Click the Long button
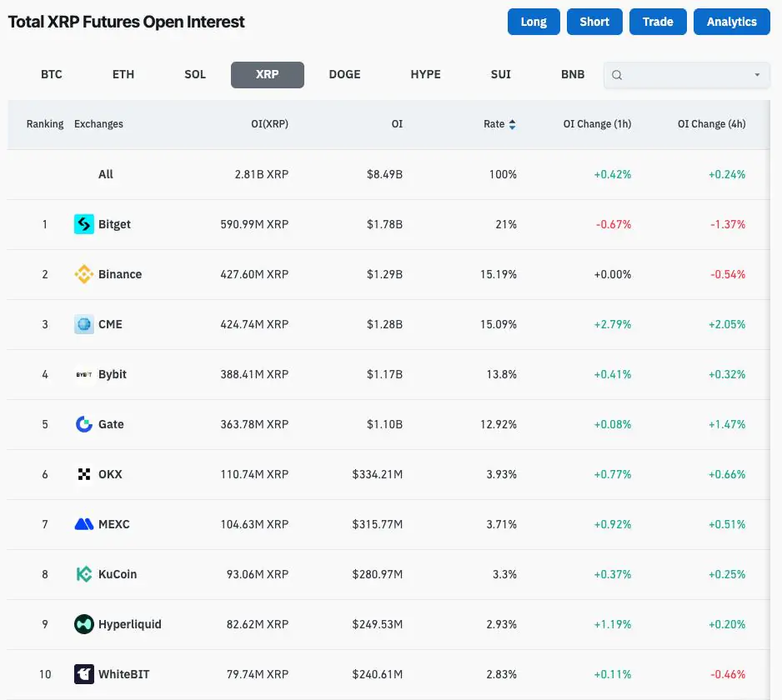This screenshot has height=700, width=782. pyautogui.click(x=534, y=22)
